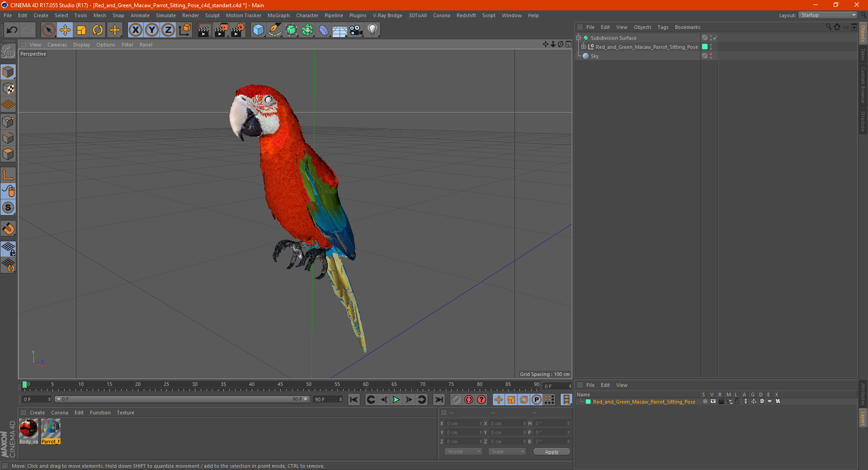
Task: Play the animation forward
Action: [396, 399]
